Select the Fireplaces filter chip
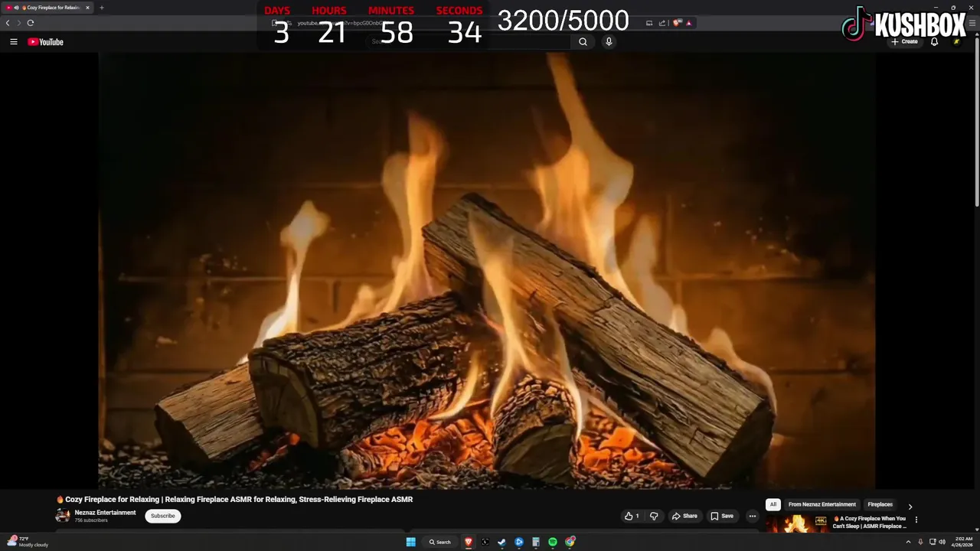 pos(880,504)
